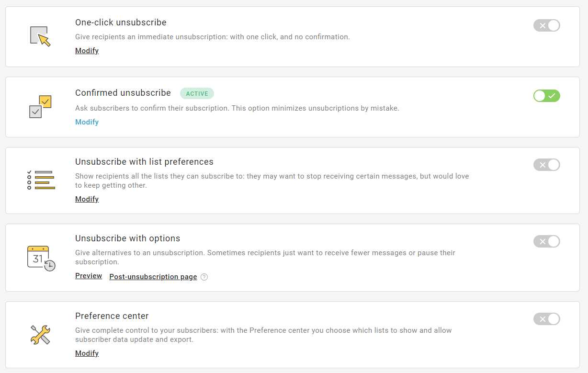Select the Preference center heading
588x373 pixels.
[112, 316]
